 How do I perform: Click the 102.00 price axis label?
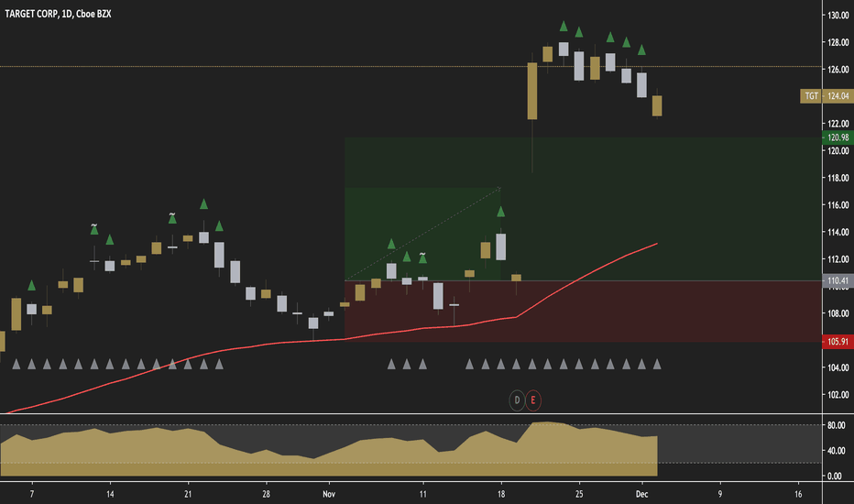838,394
